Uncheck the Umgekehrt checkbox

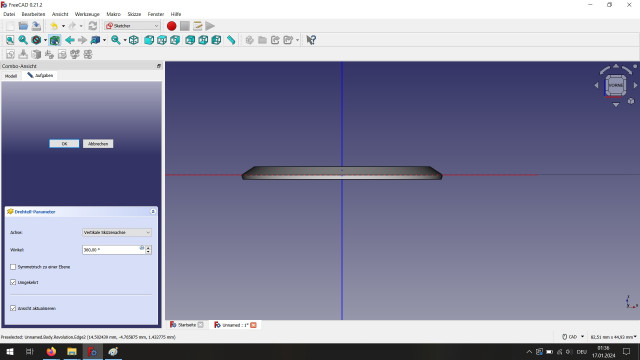tap(13, 282)
